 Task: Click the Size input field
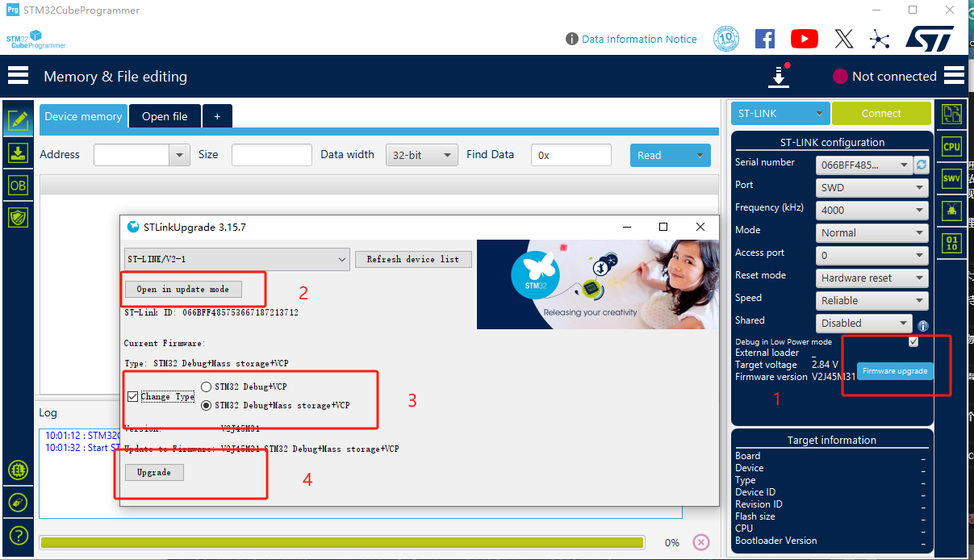[271, 155]
